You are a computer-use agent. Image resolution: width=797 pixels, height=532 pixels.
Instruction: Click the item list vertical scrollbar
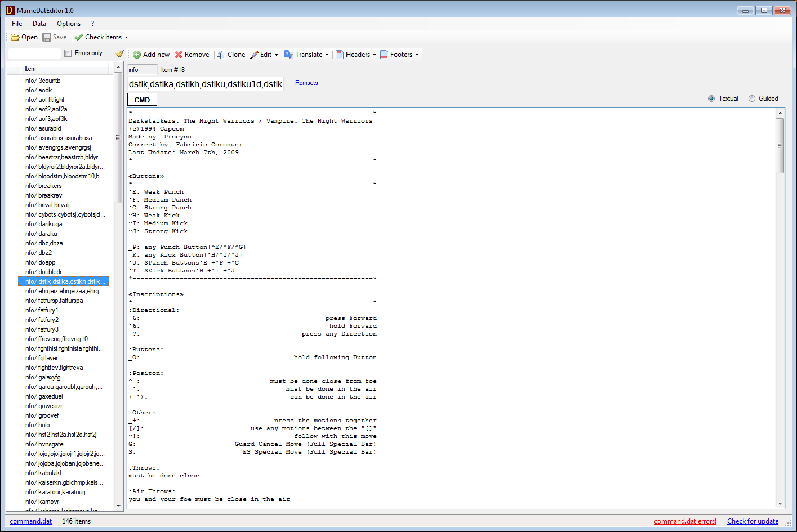(118, 281)
